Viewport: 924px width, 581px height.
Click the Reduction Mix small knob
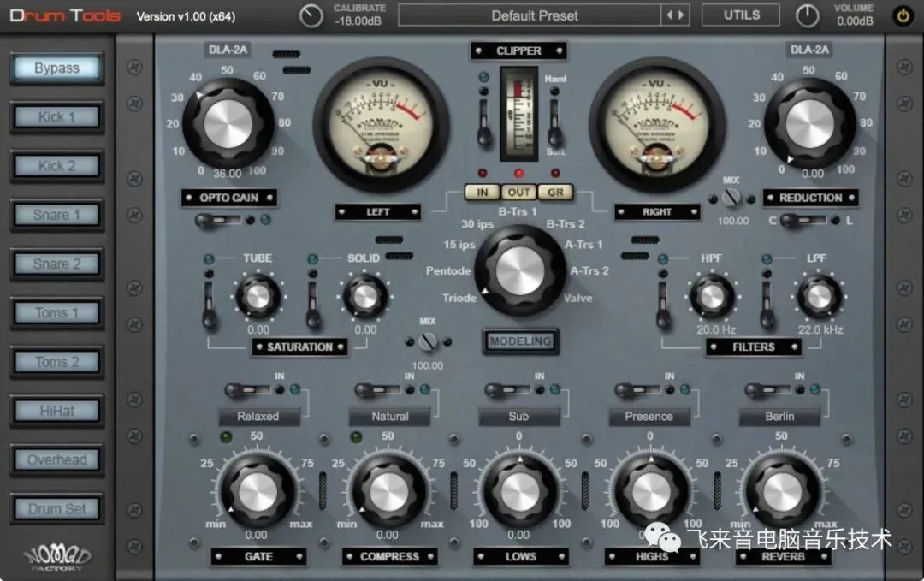point(731,197)
